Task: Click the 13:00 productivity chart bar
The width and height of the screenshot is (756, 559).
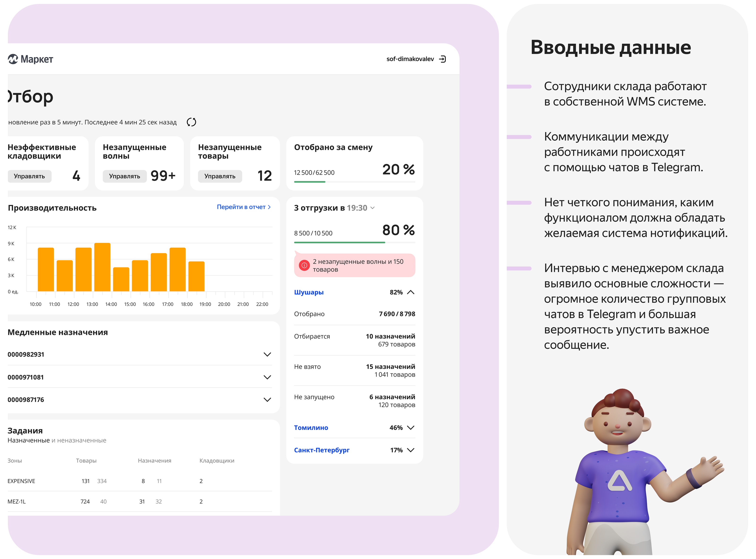Action: (102, 267)
